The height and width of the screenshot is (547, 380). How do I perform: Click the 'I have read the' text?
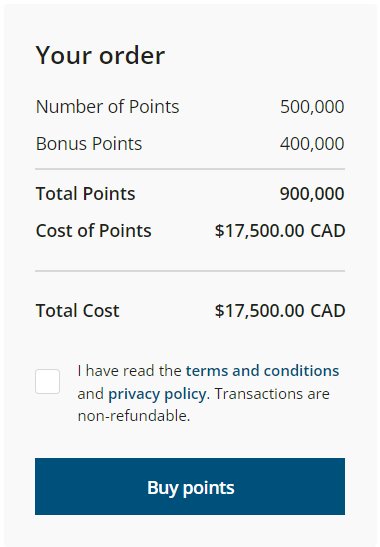(x=129, y=370)
